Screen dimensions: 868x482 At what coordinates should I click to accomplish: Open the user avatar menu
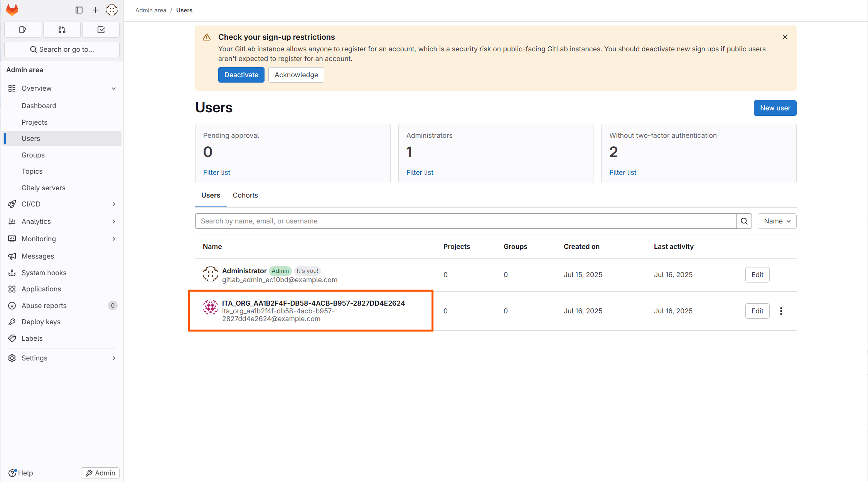pos(112,10)
